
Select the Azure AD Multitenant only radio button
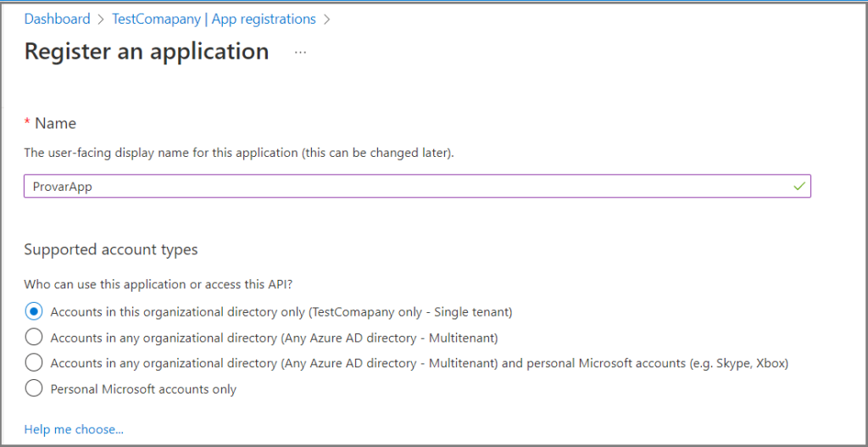click(x=34, y=338)
